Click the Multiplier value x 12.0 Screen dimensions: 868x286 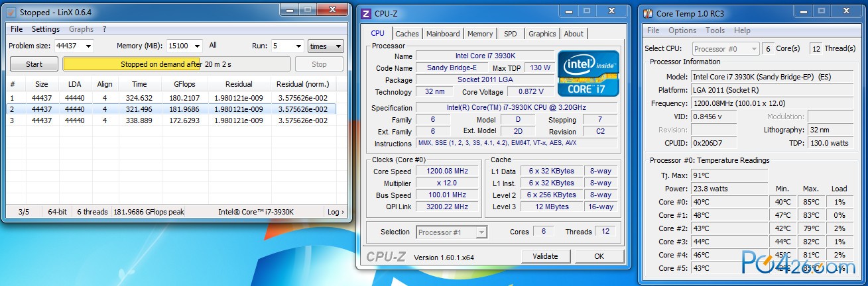pyautogui.click(x=447, y=183)
